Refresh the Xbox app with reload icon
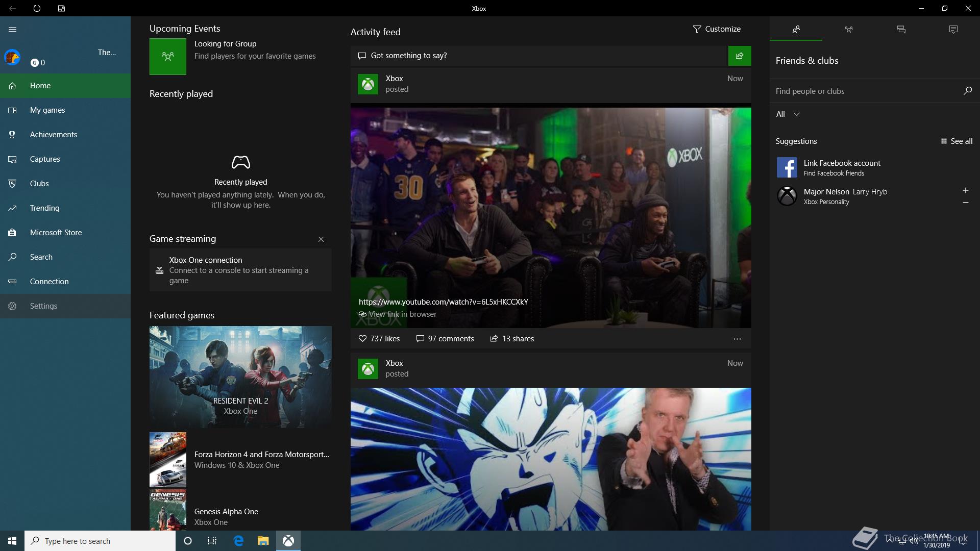Image resolution: width=980 pixels, height=551 pixels. click(37, 8)
